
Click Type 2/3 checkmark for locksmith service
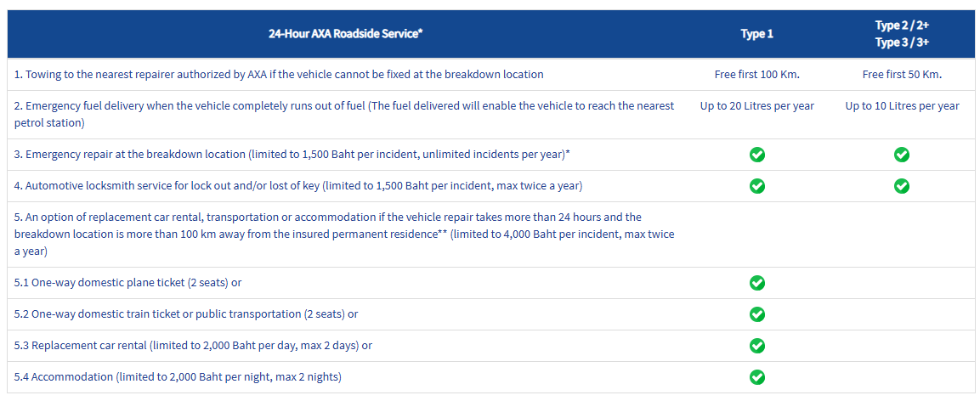pyautogui.click(x=902, y=186)
